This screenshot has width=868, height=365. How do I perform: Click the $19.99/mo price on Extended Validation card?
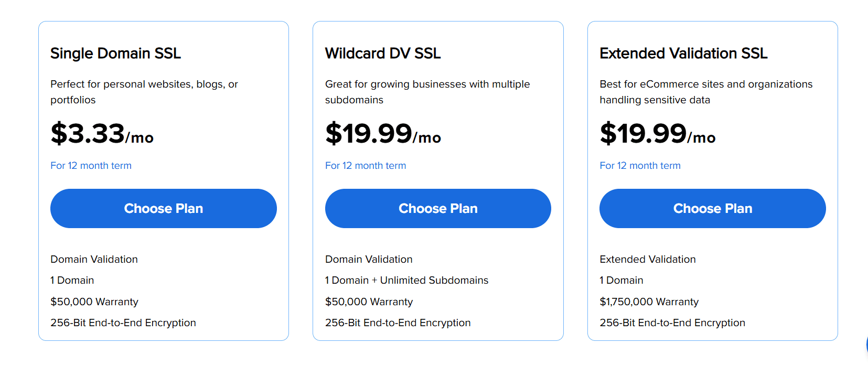coord(657,135)
